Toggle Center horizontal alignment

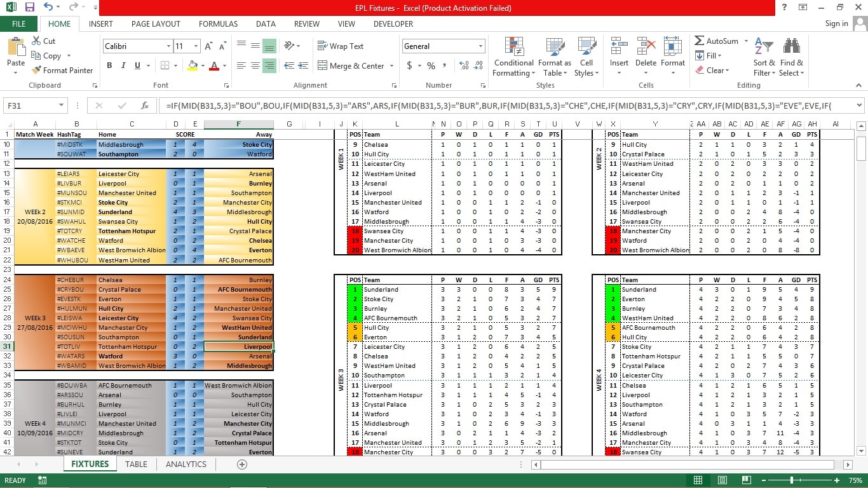coord(255,65)
